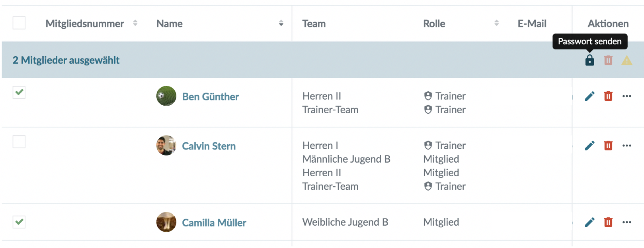Check Calvin Stern's row checkbox
Image resolution: width=644 pixels, height=248 pixels.
point(19,142)
